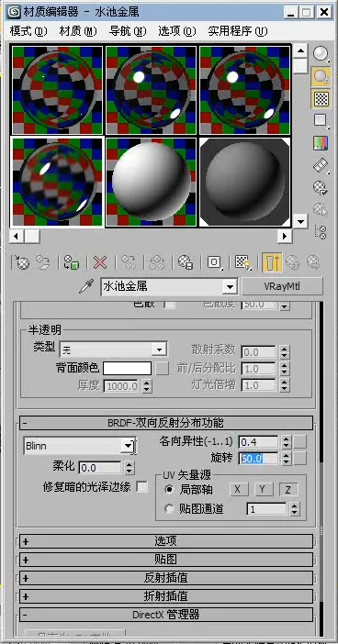Viewport: 338px width, 644px height.
Task: Click Assign Material to Selection icon
Action: coord(72,262)
